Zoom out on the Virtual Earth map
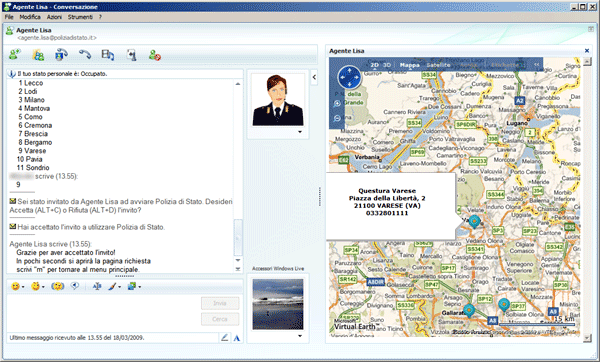Viewport: 600px width, 362px height. (x=337, y=118)
